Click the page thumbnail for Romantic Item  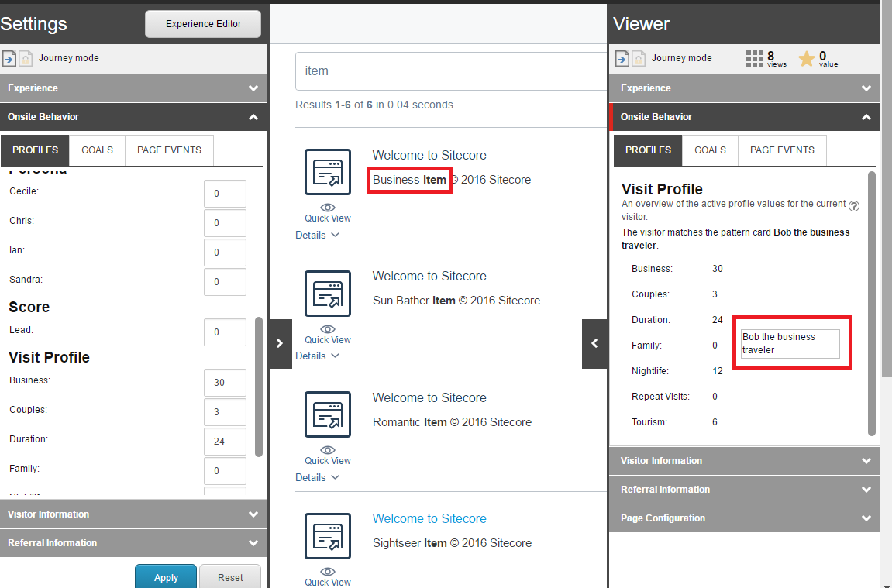point(327,414)
